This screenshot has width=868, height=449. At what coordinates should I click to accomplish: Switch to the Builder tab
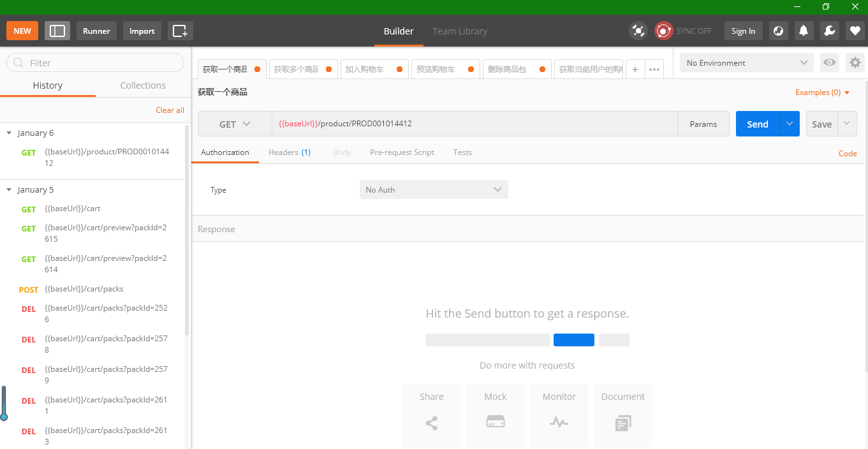[x=399, y=31]
